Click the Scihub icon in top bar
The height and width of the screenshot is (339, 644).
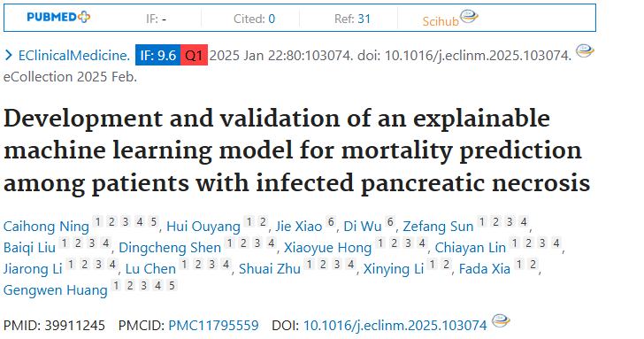(469, 17)
